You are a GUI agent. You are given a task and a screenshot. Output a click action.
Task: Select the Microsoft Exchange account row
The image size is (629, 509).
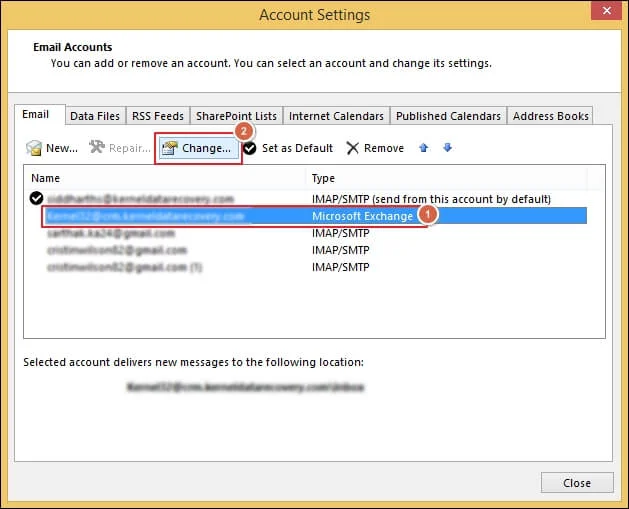click(300, 215)
